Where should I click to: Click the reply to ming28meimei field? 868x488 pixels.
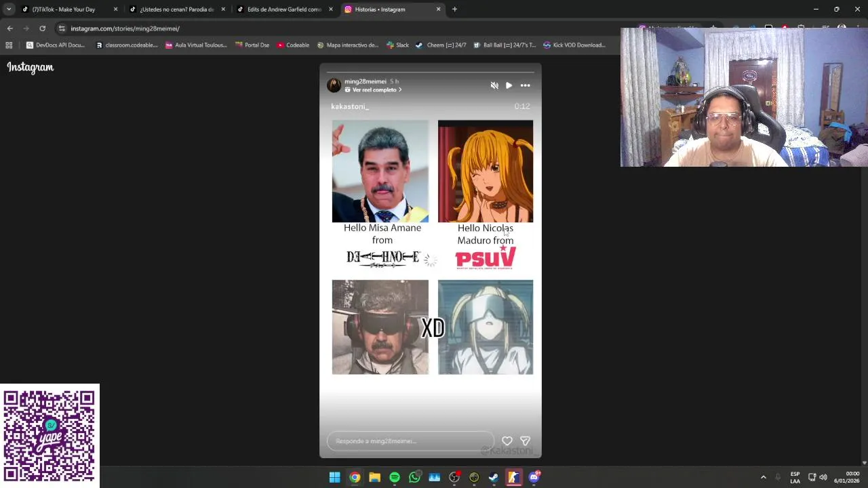coord(410,441)
